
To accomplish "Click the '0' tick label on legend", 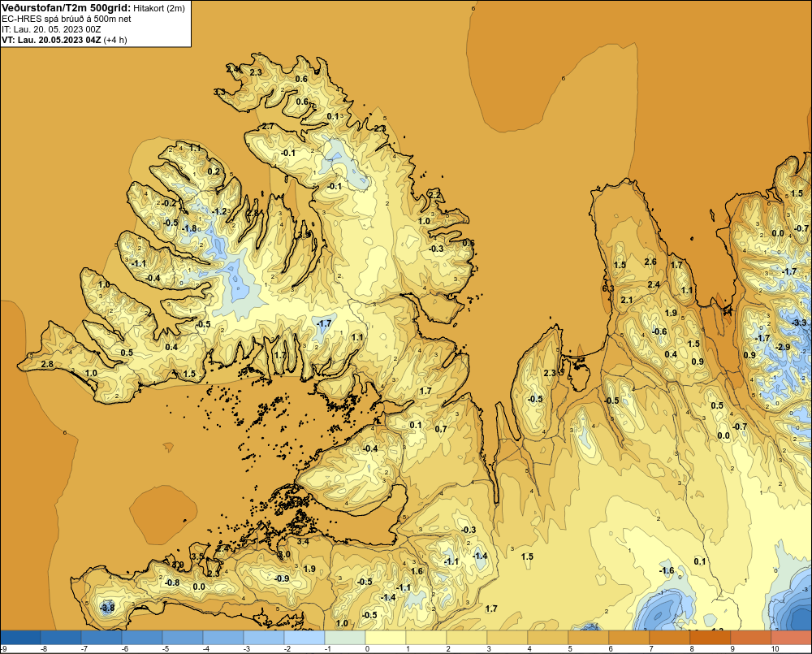I will (367, 649).
